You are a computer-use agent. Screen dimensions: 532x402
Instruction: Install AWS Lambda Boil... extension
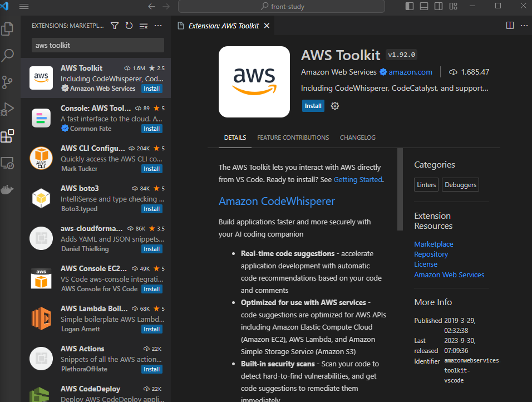tap(152, 329)
